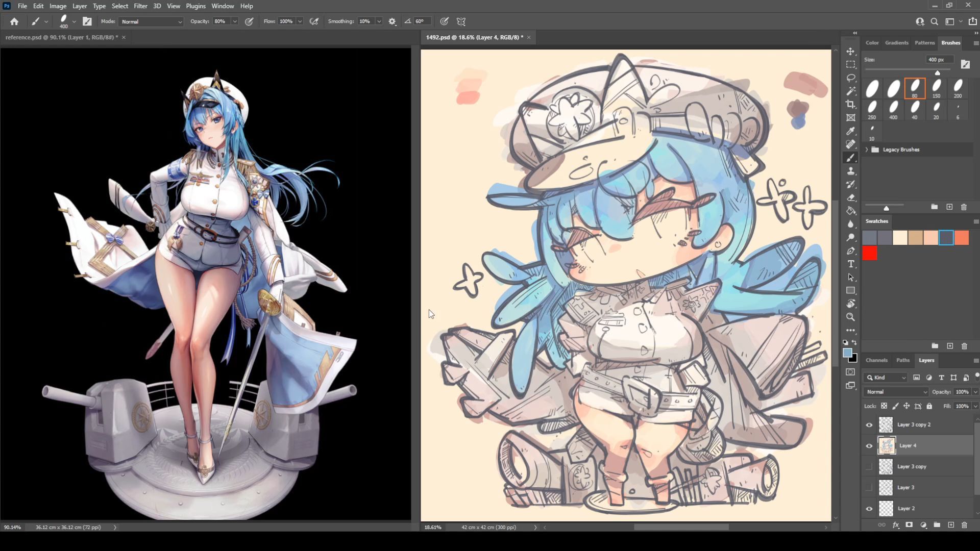Create new layer button in Layers panel

950,524
